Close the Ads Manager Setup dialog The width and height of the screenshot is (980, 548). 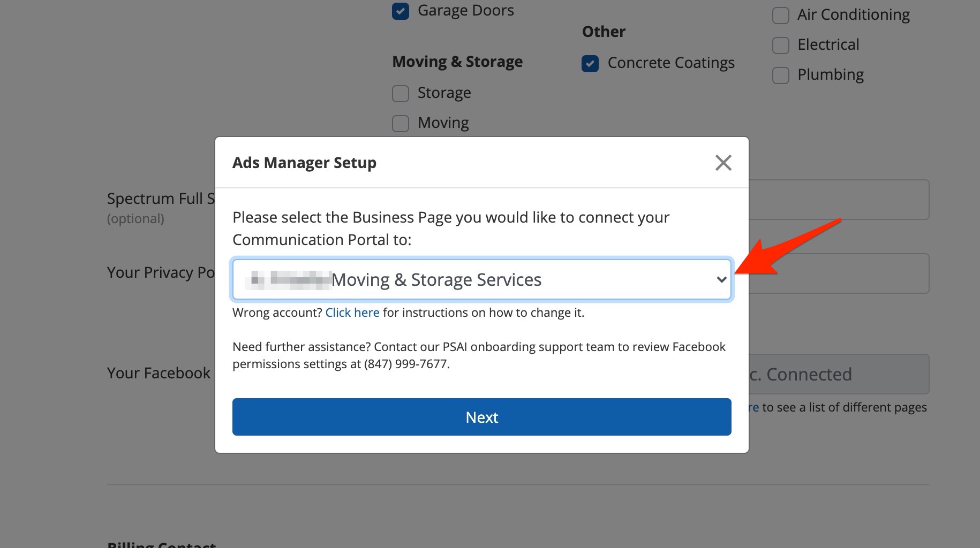click(x=723, y=163)
